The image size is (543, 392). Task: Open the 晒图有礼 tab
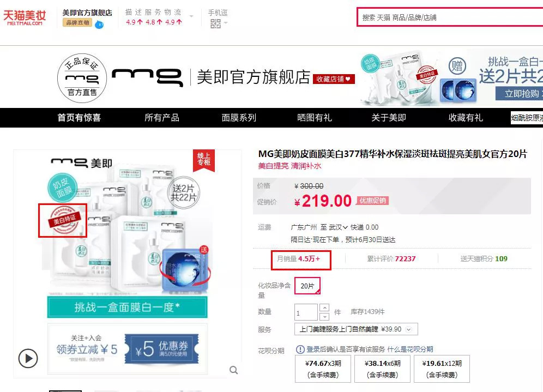[315, 118]
